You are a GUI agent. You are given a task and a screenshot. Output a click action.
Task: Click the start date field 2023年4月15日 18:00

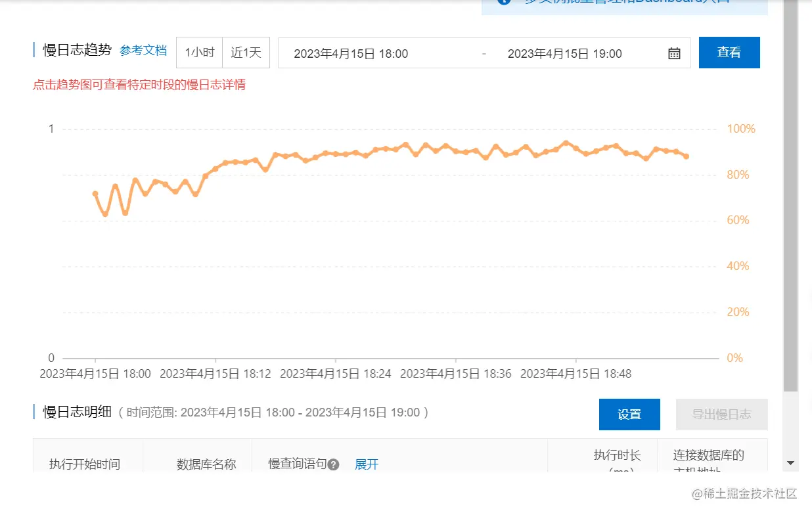tap(351, 54)
